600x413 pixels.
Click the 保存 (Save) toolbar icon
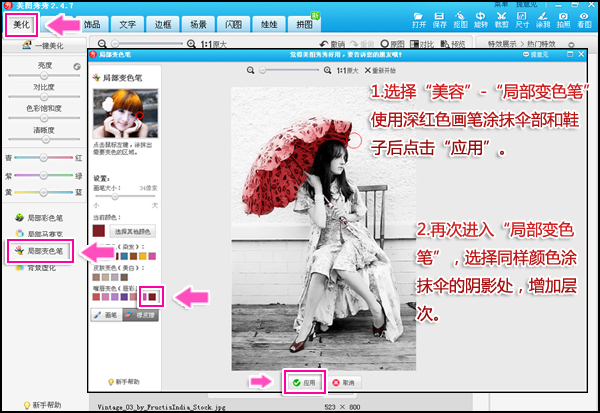(441, 19)
